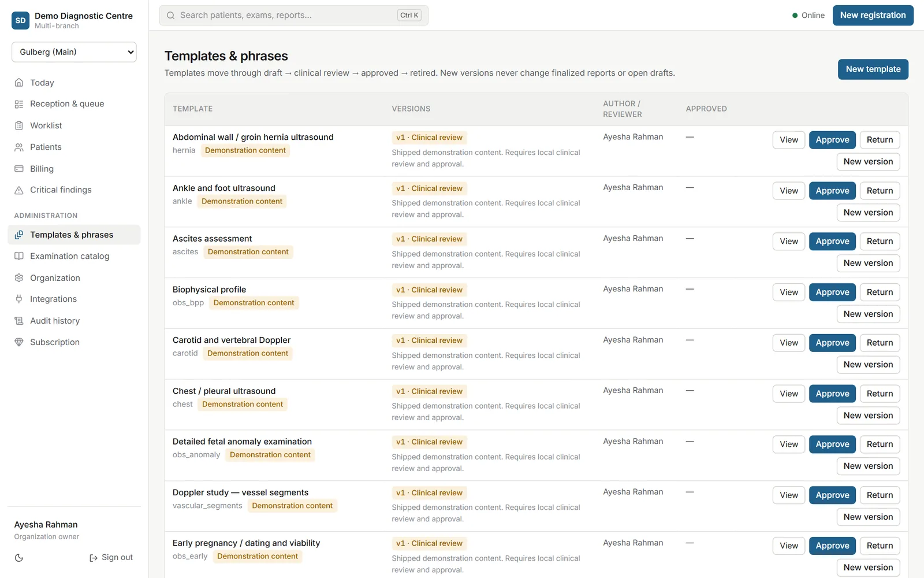This screenshot has width=924, height=578.
Task: Return the Ascites assessment template
Action: [880, 242]
